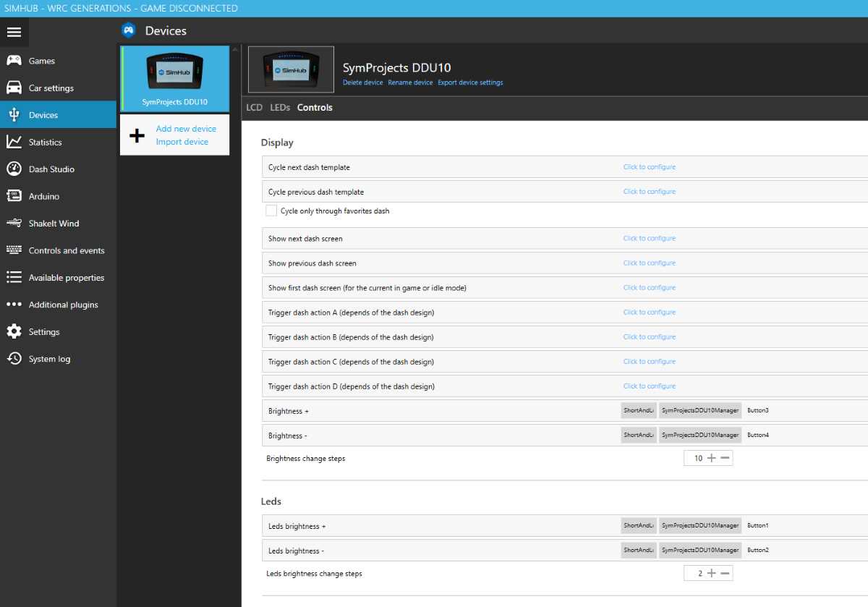
Task: Open the hamburger menu icon
Action: pos(14,32)
